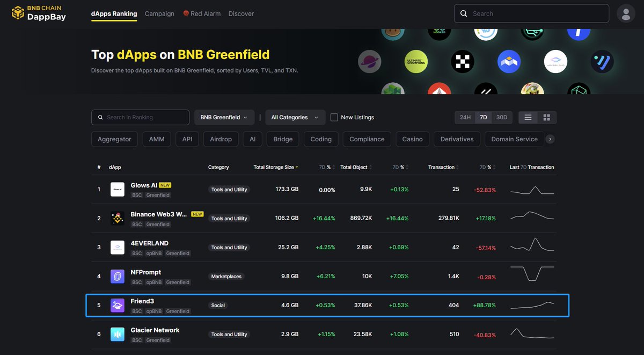Sort by Total Object column

356,167
